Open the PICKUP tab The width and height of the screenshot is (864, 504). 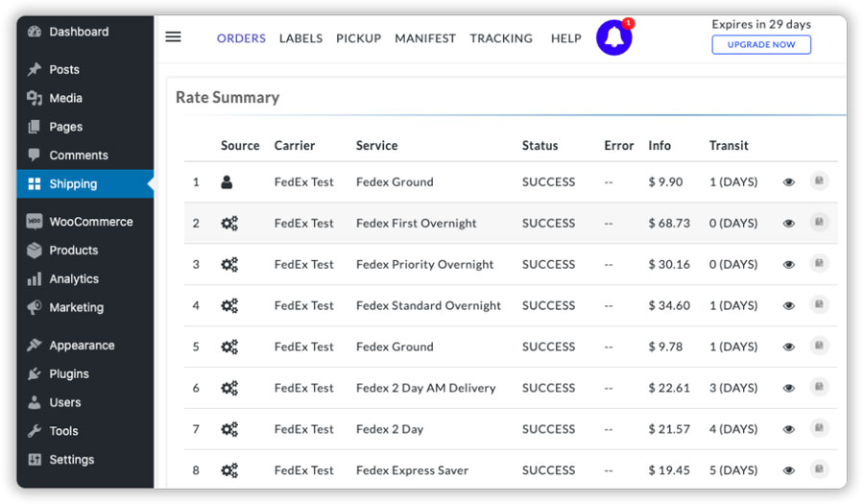(x=359, y=38)
